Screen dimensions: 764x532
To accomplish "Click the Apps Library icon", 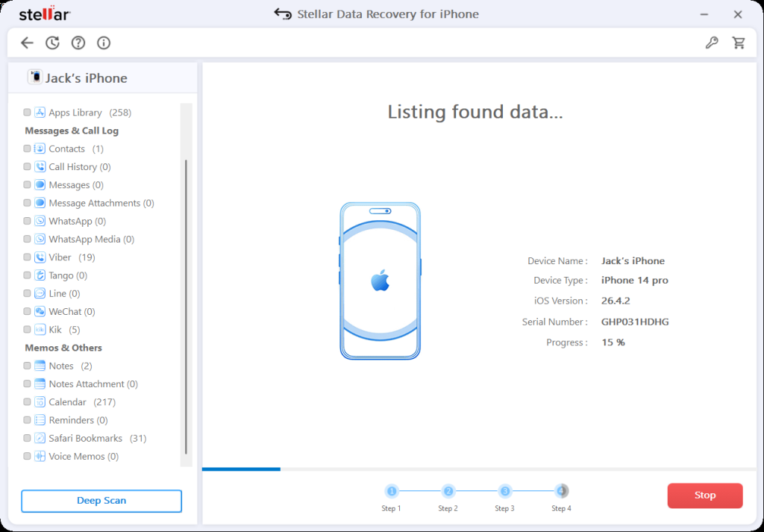I will pos(40,113).
